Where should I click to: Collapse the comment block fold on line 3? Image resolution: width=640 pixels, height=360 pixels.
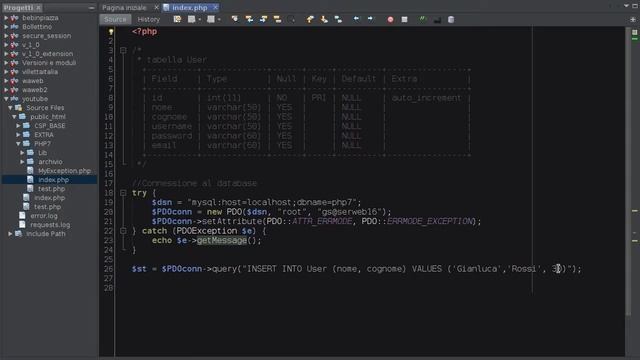coord(123,50)
